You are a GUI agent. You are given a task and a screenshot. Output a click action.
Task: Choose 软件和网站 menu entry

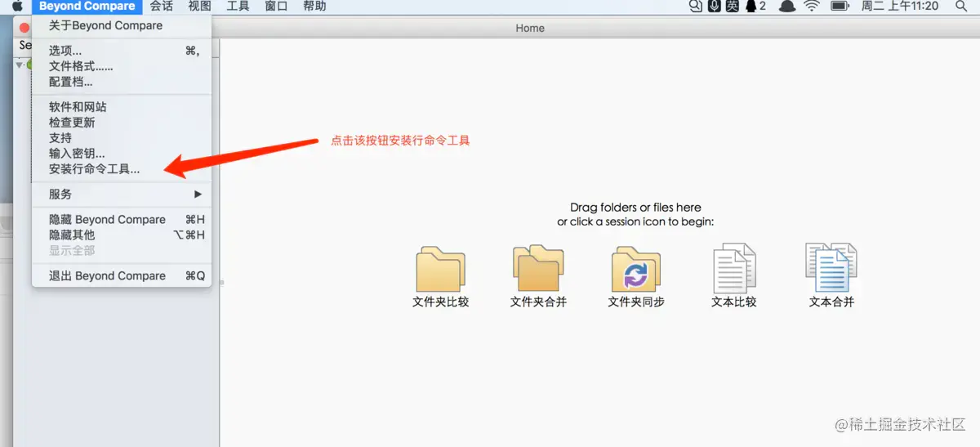coord(122,107)
